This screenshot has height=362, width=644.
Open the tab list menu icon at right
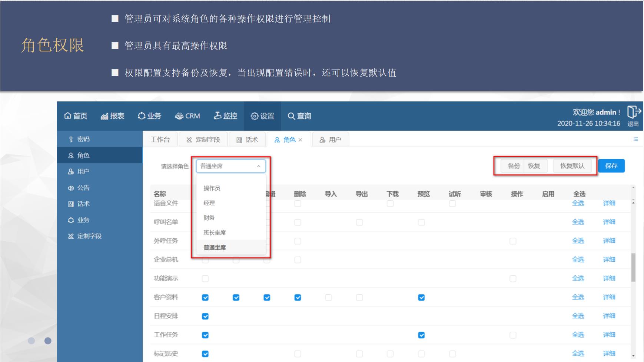[636, 139]
